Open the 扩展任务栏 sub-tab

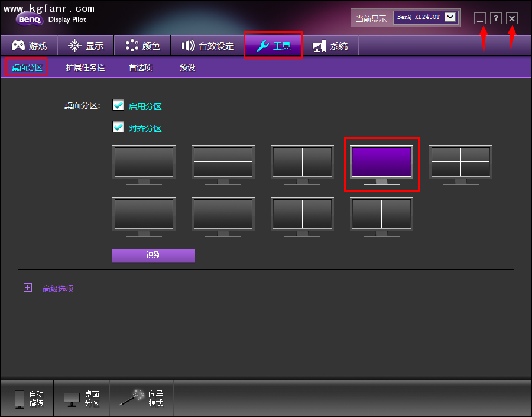coord(85,67)
